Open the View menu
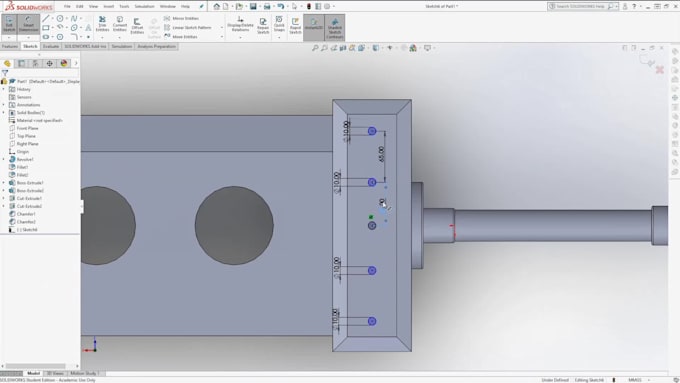Image resolution: width=680 pixels, height=383 pixels. pyautogui.click(x=93, y=6)
